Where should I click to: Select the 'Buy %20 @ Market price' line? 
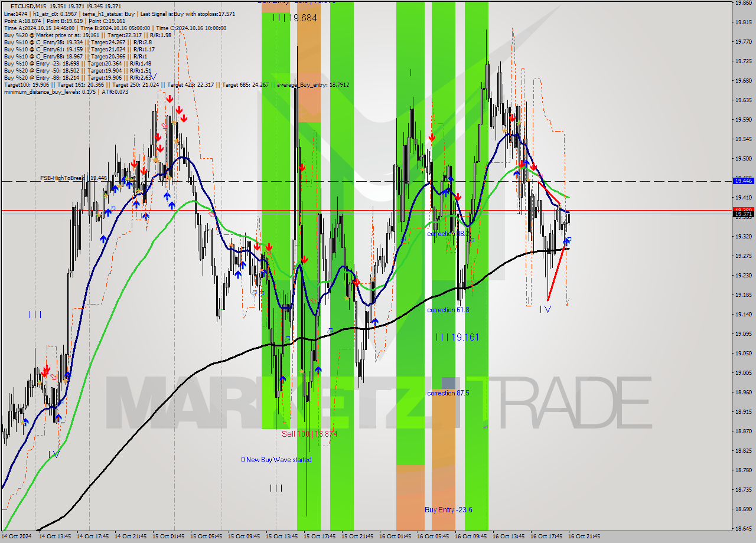click(x=87, y=35)
